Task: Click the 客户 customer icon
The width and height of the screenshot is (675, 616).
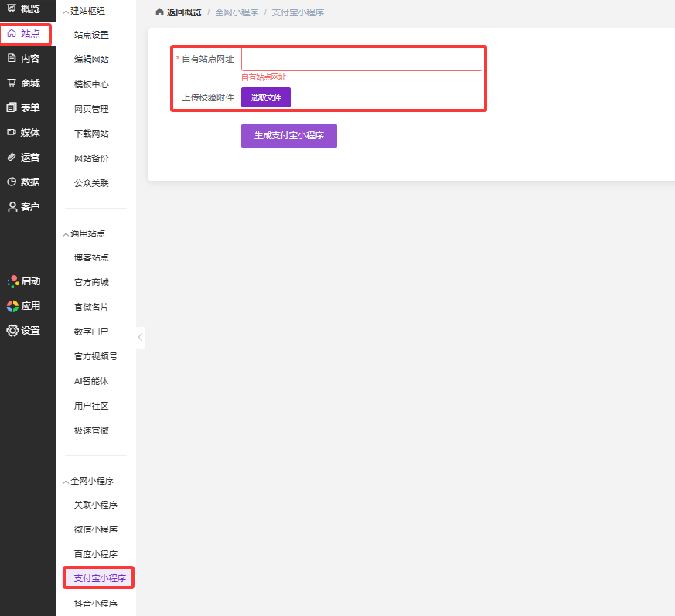Action: coord(12,206)
